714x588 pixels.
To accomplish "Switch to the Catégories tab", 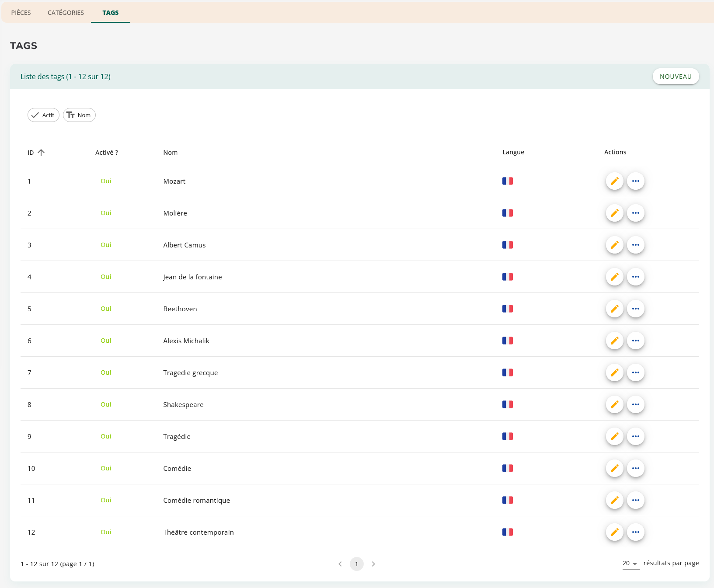I will (66, 13).
